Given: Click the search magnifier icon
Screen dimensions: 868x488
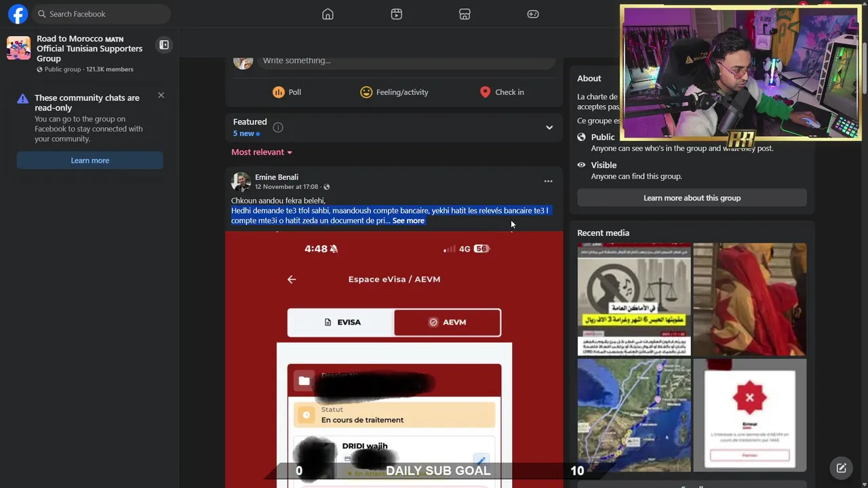Looking at the screenshot, I should click(42, 14).
